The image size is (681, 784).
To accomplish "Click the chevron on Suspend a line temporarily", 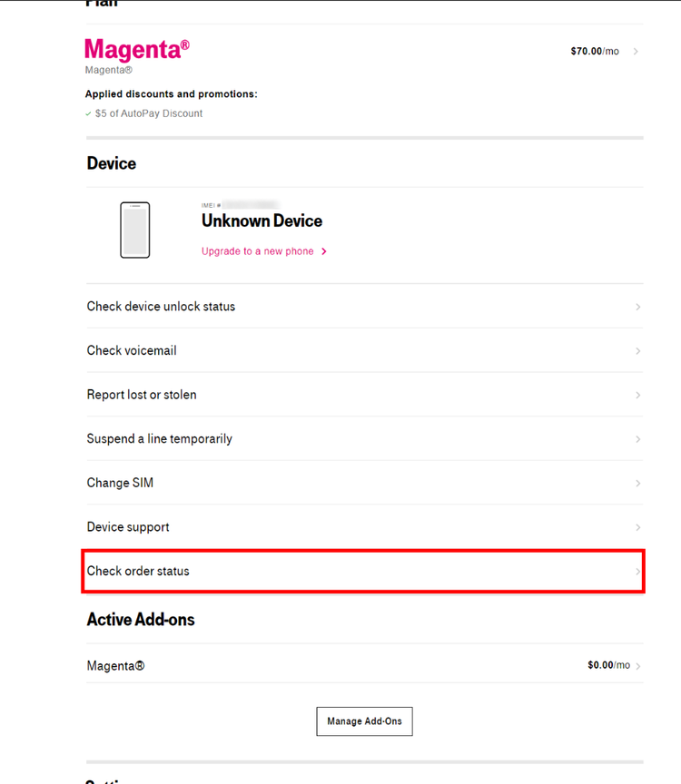I will (x=638, y=439).
